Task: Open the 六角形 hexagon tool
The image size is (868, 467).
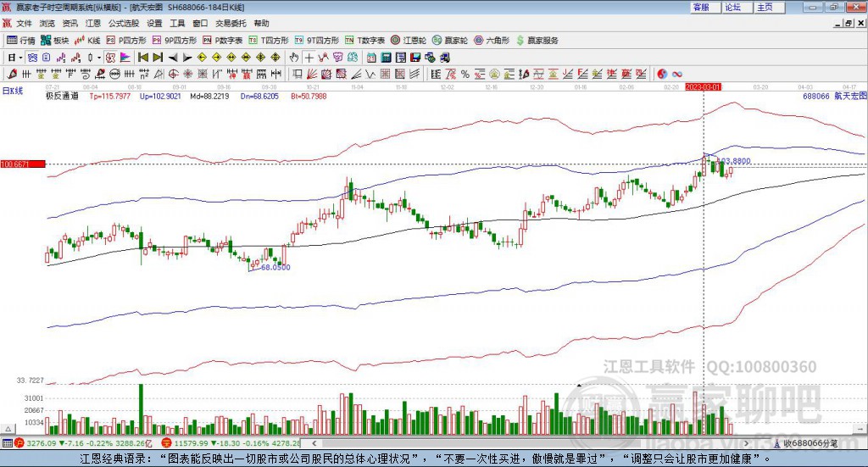Action: [x=492, y=40]
